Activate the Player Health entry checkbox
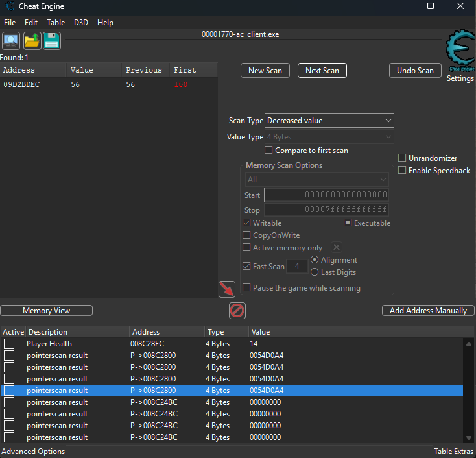 (x=9, y=344)
